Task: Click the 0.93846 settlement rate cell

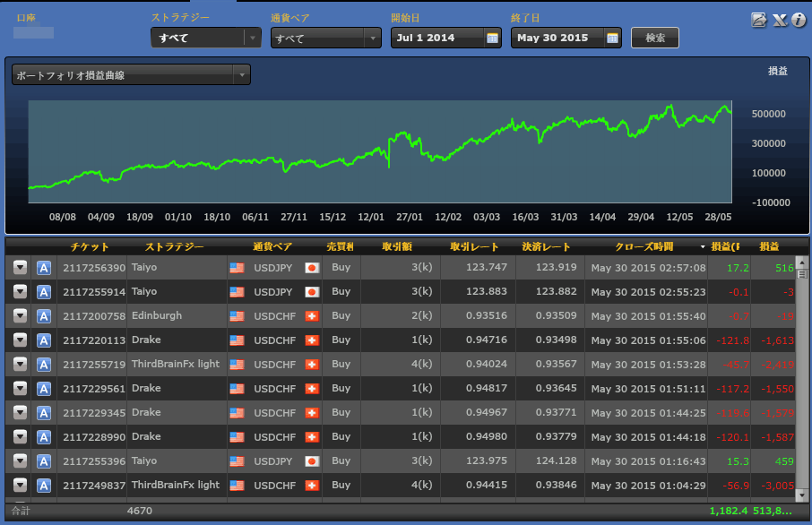Action: coord(557,486)
